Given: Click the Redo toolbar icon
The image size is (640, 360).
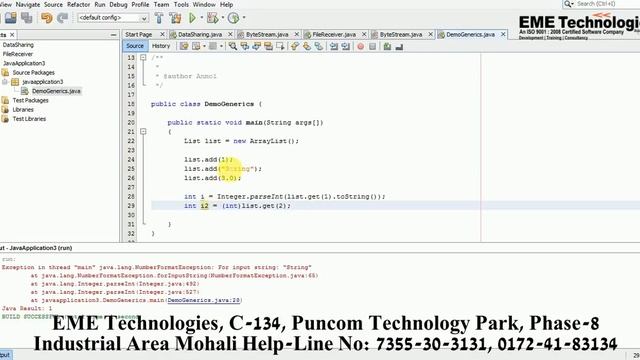Looking at the screenshot, I should click(62, 18).
